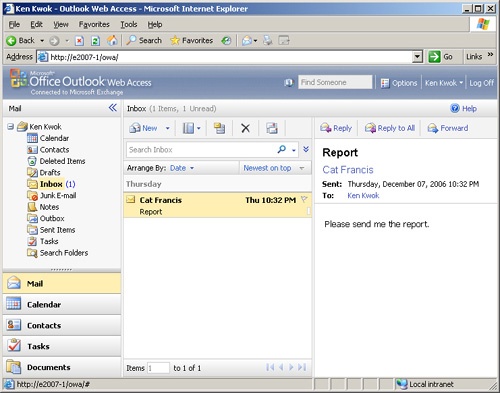Expand advanced search options chevron
500x393 pixels.
click(x=306, y=149)
